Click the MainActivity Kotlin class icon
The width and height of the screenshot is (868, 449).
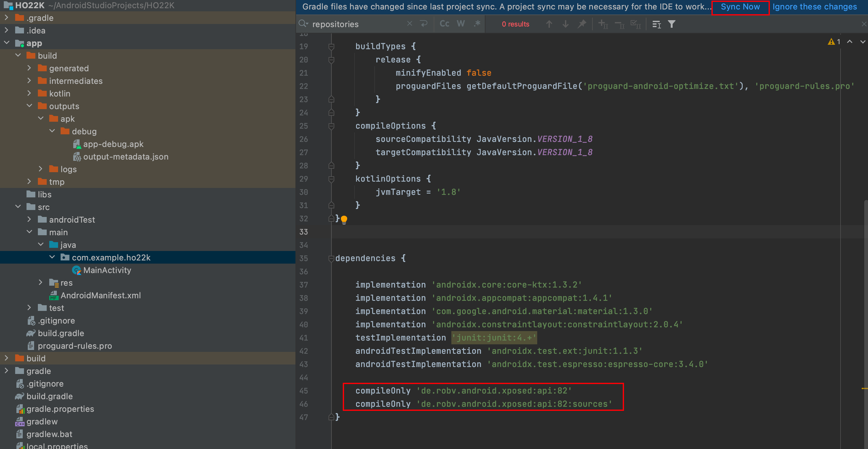click(x=77, y=270)
